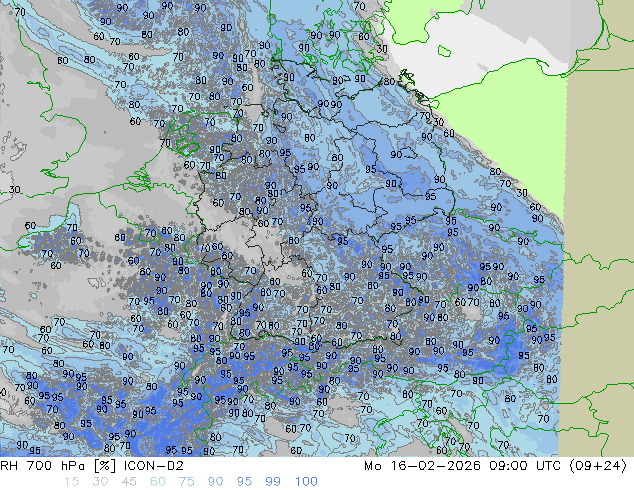This screenshot has height=490, width=634.
Task: Select legend value 100 in color scale
Action: [x=306, y=482]
